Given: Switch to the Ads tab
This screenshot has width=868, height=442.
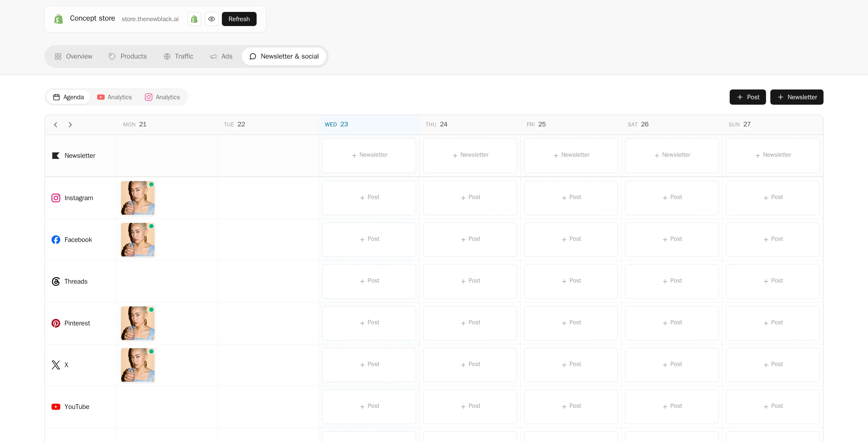Looking at the screenshot, I should [x=221, y=56].
